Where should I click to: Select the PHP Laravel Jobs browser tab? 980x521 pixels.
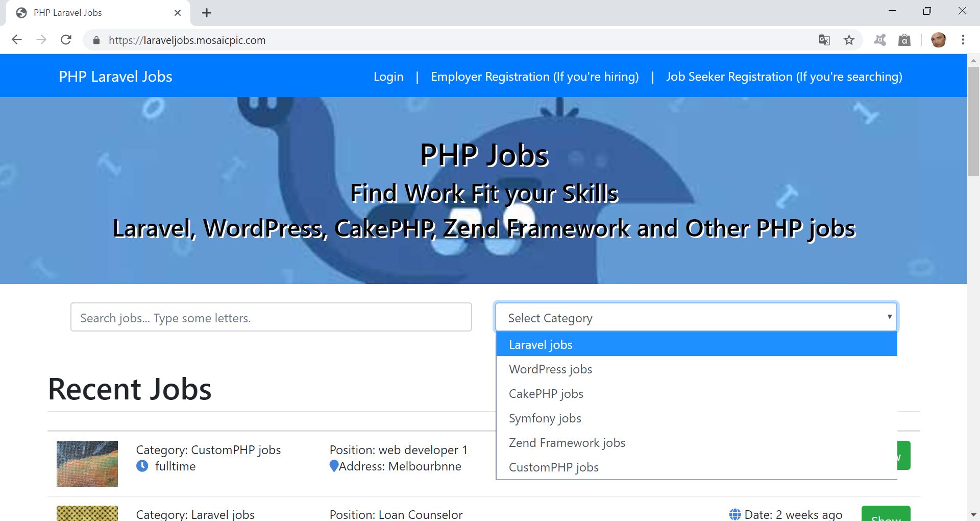[98, 13]
